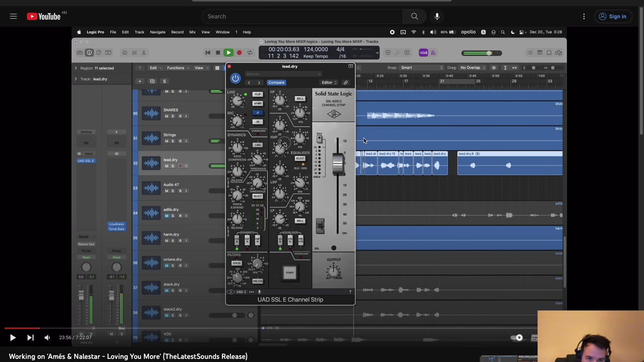The image size is (644, 362).
Task: Click the plugin link chain icon
Action: [x=346, y=82]
